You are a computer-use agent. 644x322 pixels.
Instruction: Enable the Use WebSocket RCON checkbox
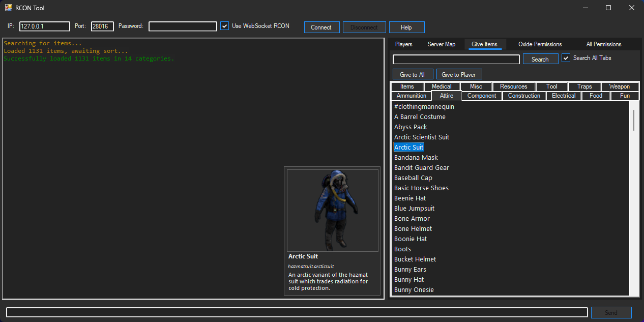click(224, 25)
